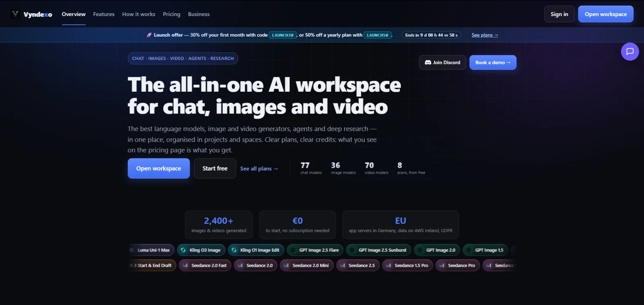Viewport: 644px width, 305px height.
Task: Follow the See plans banner link
Action: pos(485,35)
